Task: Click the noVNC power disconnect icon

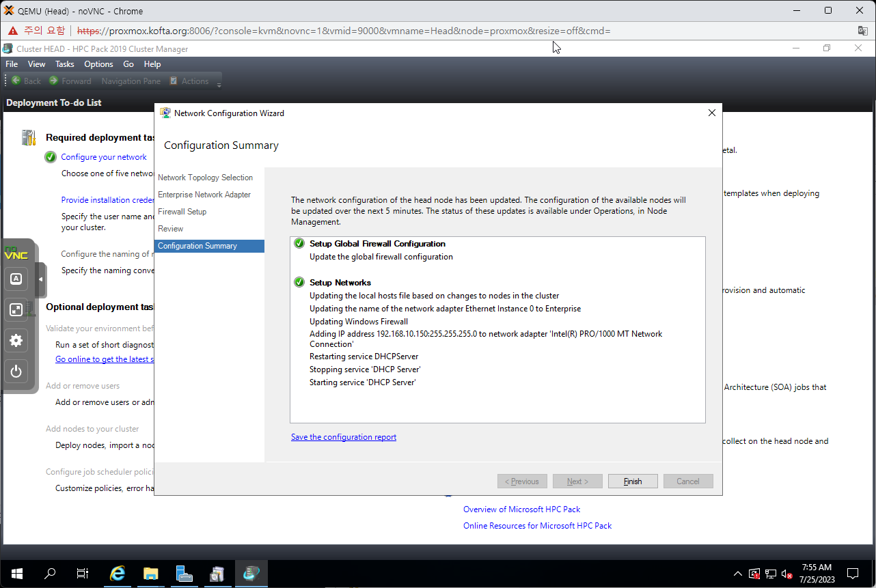Action: (x=16, y=372)
